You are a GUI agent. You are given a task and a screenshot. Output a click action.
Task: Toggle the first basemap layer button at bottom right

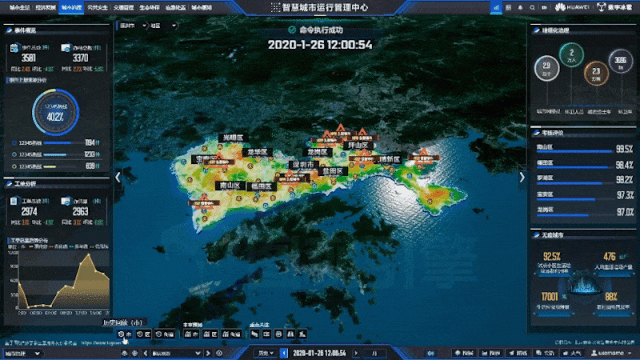click(464, 353)
